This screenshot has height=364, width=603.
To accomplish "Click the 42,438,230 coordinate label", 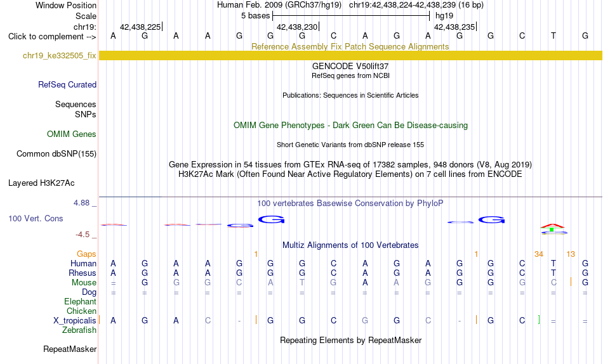I will click(297, 27).
